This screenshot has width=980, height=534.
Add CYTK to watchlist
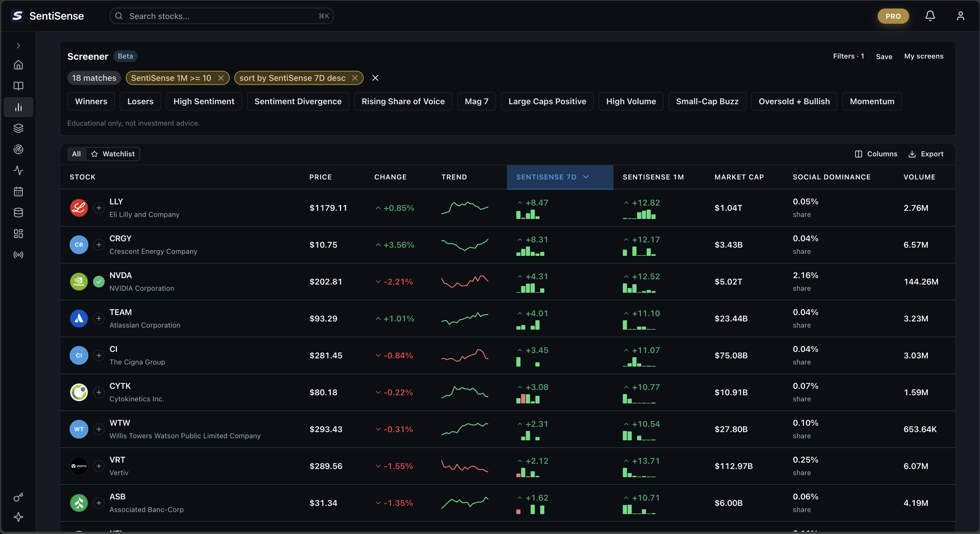pyautogui.click(x=99, y=392)
